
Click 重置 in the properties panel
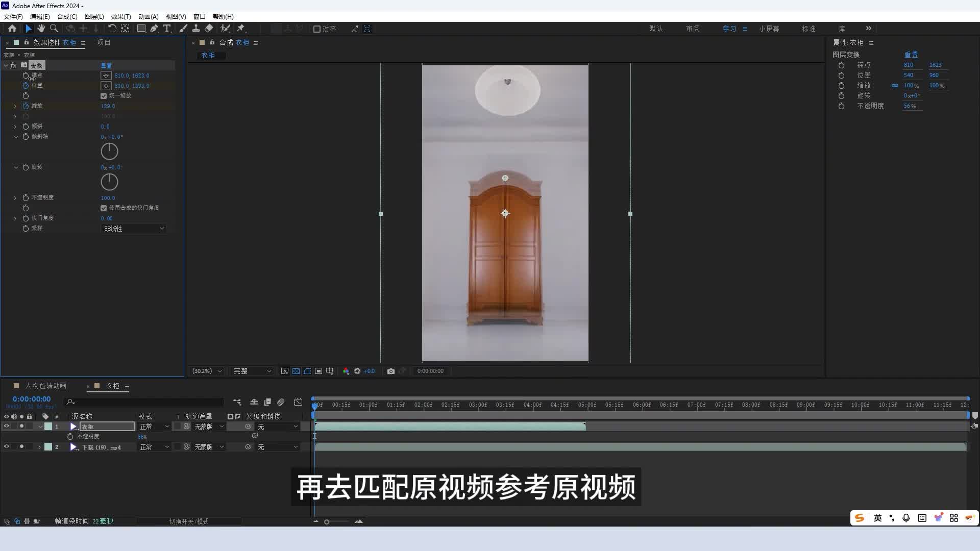pos(911,55)
